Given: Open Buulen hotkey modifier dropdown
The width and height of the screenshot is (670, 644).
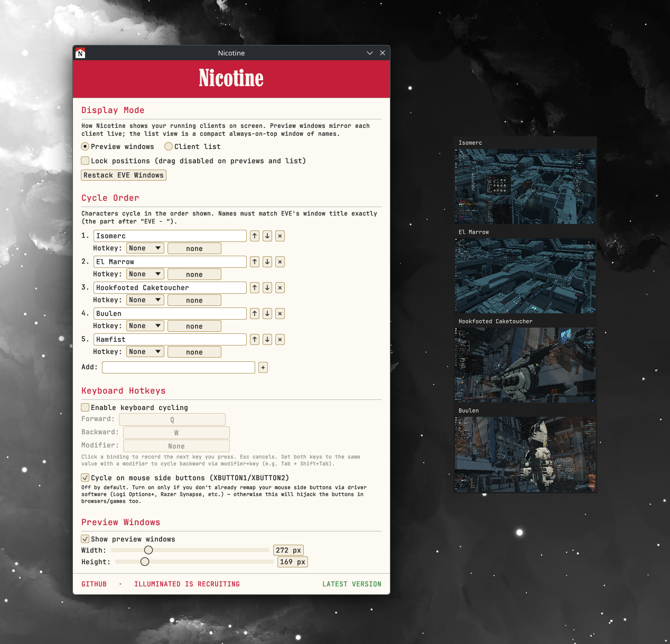Looking at the screenshot, I should (x=145, y=325).
